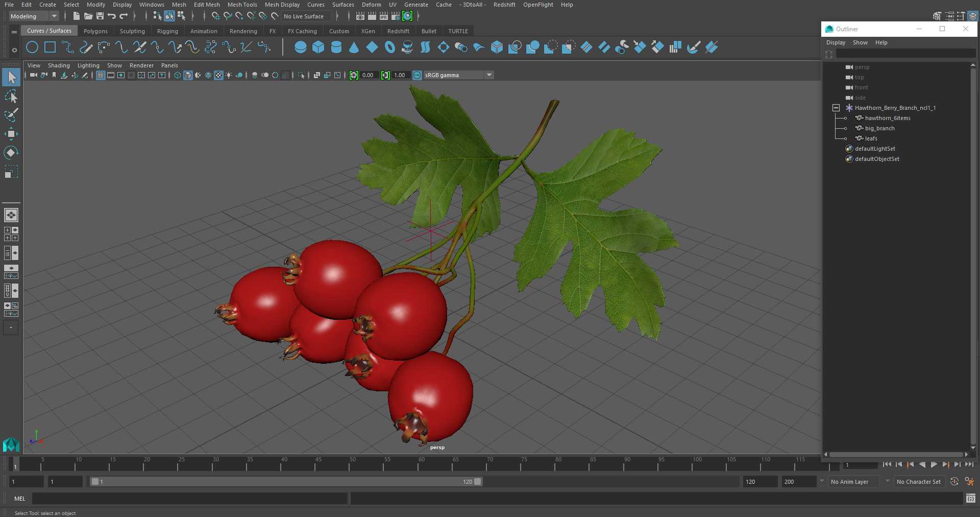Create a NURBS sphere from shelf
Viewport: 980px width, 517px height.
click(x=301, y=48)
